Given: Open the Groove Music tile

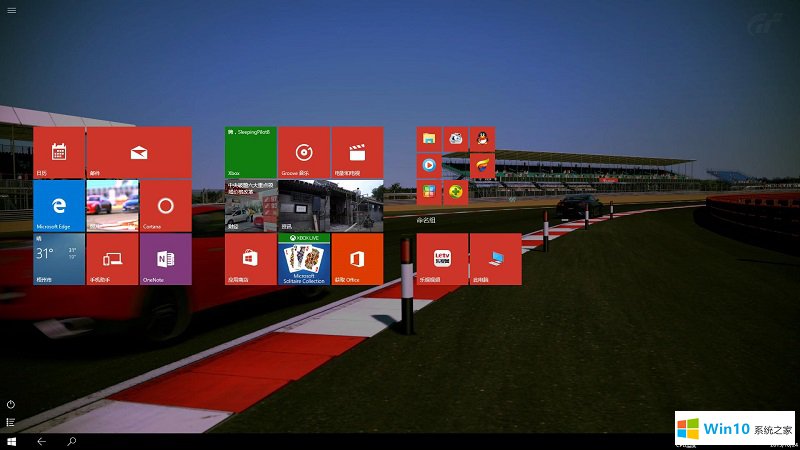Looking at the screenshot, I should (x=304, y=152).
